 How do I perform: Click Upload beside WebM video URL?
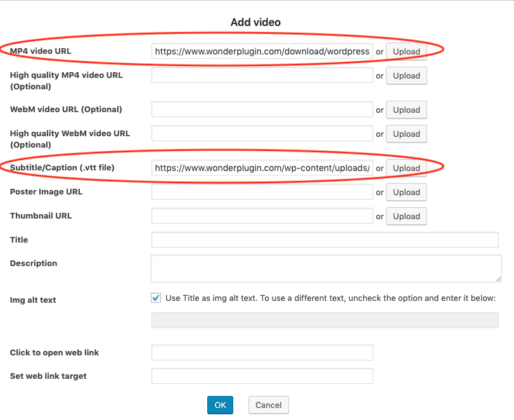click(x=406, y=110)
